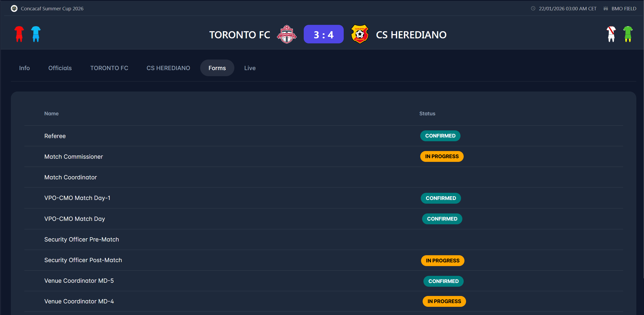Click Security Officer Post-Match IN PROGRESS badge
The image size is (644, 315).
point(442,261)
